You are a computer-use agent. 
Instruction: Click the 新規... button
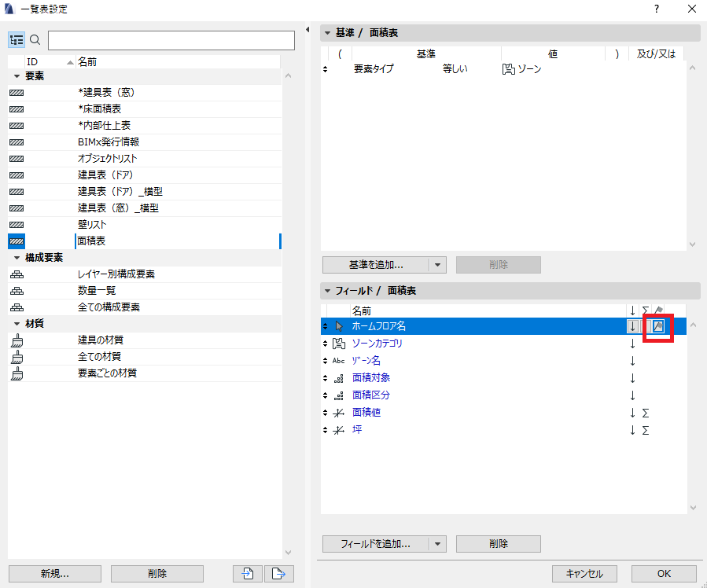[54, 574]
